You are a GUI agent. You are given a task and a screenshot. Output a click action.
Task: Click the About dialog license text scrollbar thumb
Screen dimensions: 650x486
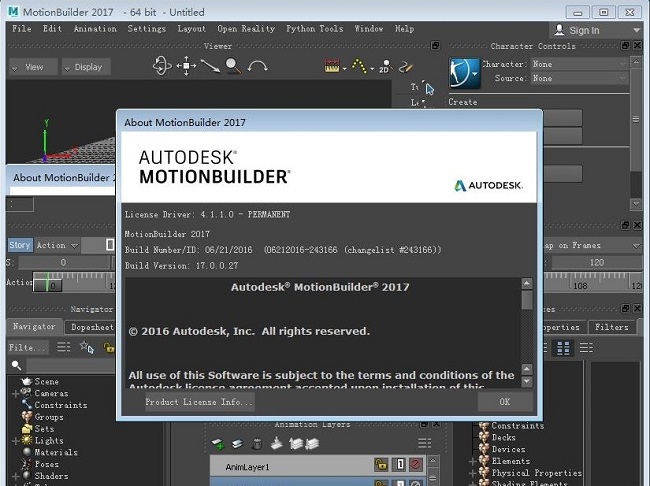(x=526, y=299)
